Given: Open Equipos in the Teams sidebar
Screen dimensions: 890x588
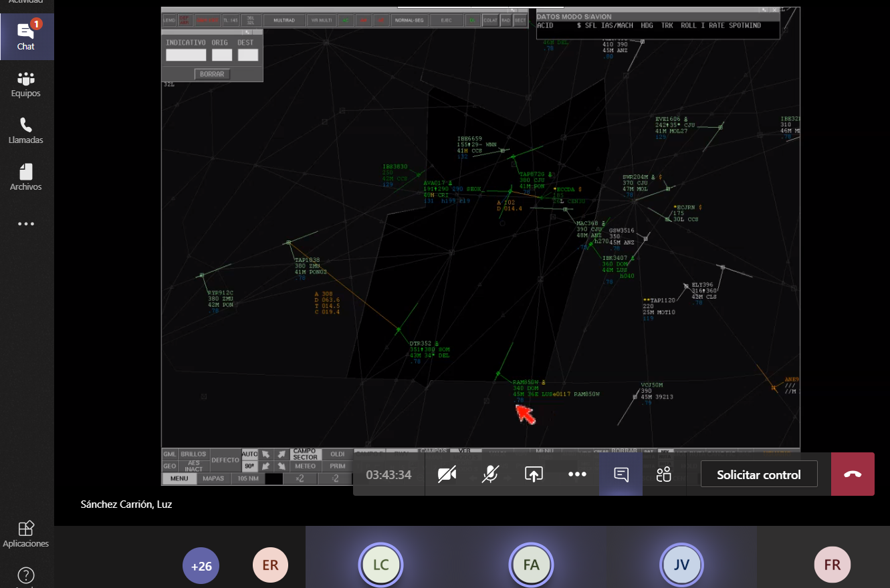Looking at the screenshot, I should 26,84.
